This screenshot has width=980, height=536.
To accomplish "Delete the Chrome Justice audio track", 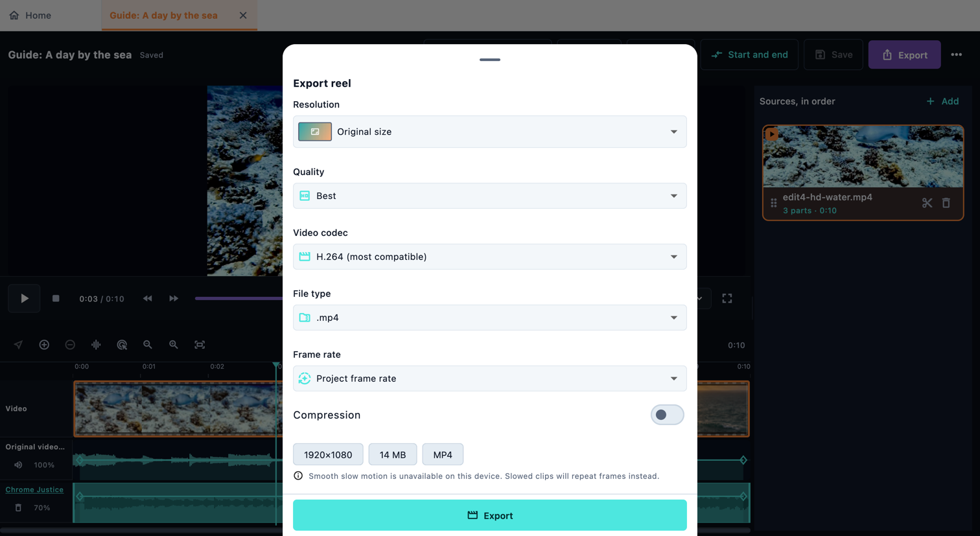I will [x=18, y=508].
